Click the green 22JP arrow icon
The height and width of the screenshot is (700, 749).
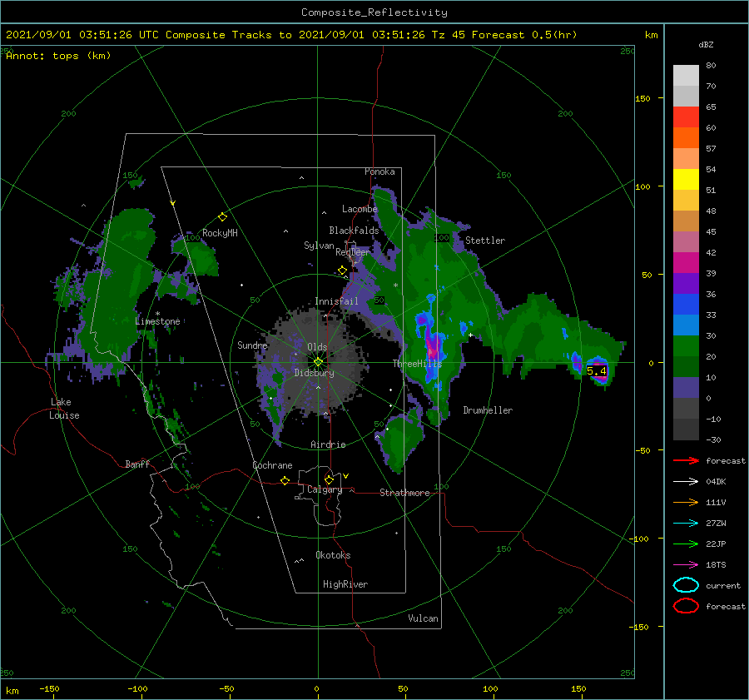[686, 544]
